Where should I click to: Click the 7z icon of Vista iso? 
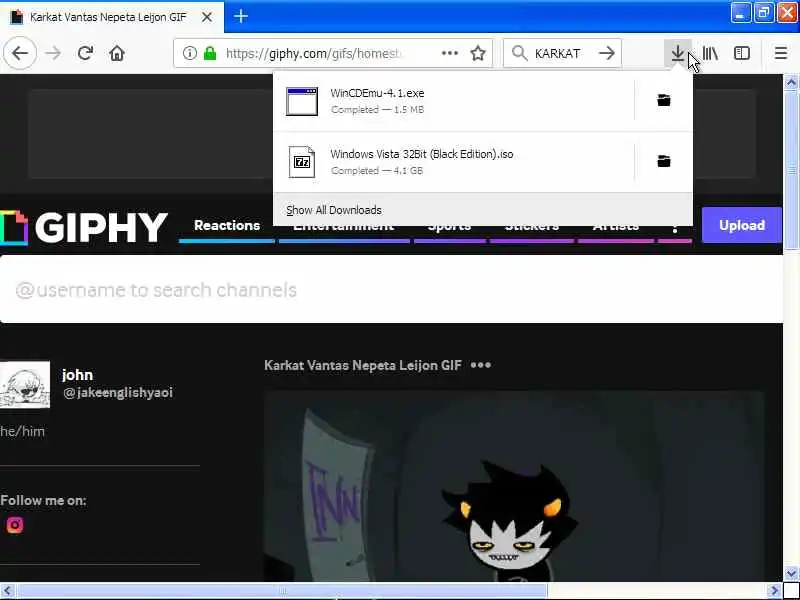click(302, 162)
